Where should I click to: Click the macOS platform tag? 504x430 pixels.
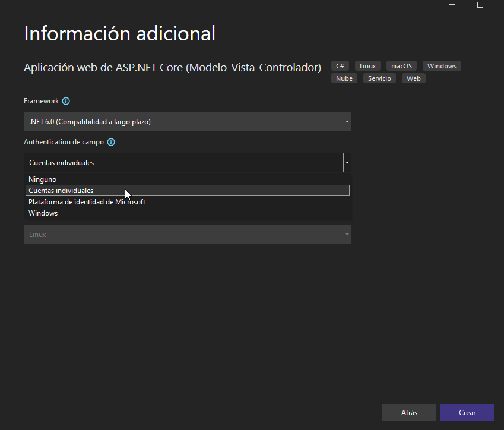pos(401,65)
